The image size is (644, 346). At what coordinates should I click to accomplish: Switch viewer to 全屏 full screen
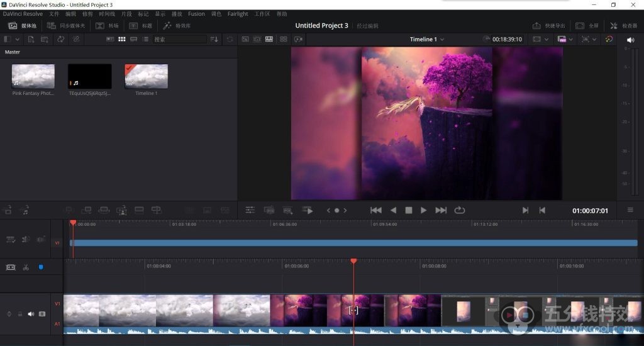point(587,25)
